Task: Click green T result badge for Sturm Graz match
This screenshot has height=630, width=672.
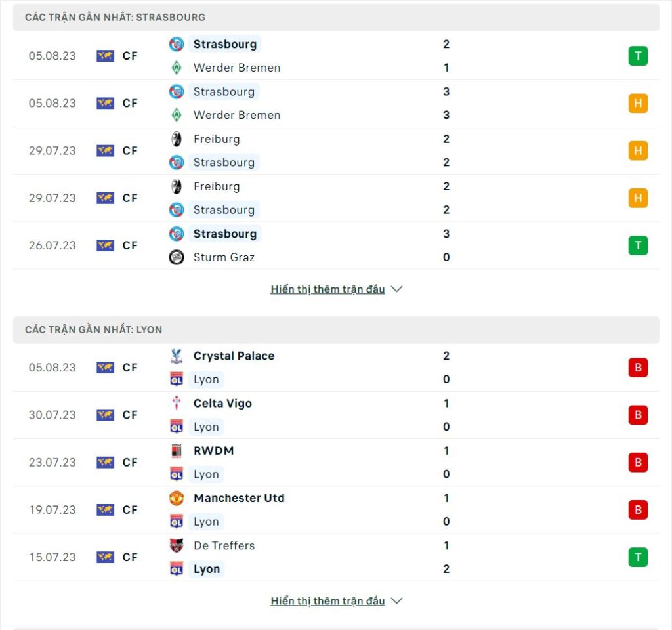Action: point(638,245)
